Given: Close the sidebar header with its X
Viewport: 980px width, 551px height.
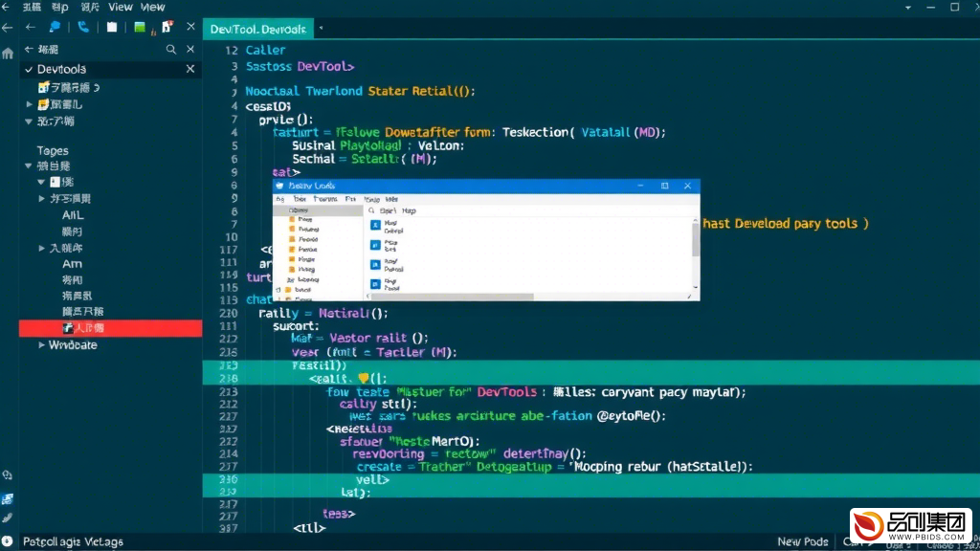Looking at the screenshot, I should 190,50.
